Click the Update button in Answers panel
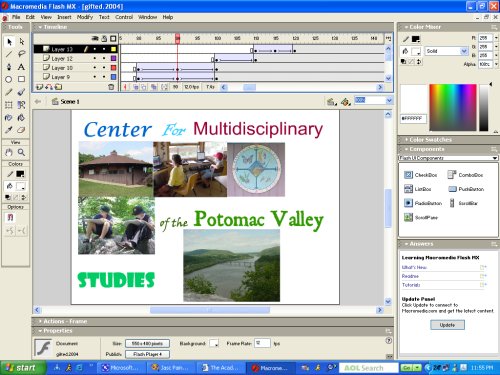Image resolution: width=500 pixels, height=375 pixels. tap(447, 325)
